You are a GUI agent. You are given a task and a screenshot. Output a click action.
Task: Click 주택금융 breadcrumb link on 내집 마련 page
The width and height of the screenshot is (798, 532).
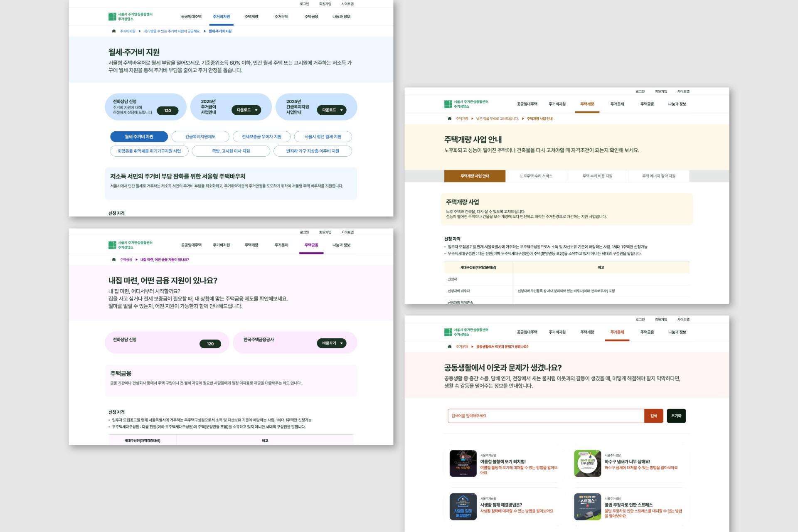coord(126,260)
